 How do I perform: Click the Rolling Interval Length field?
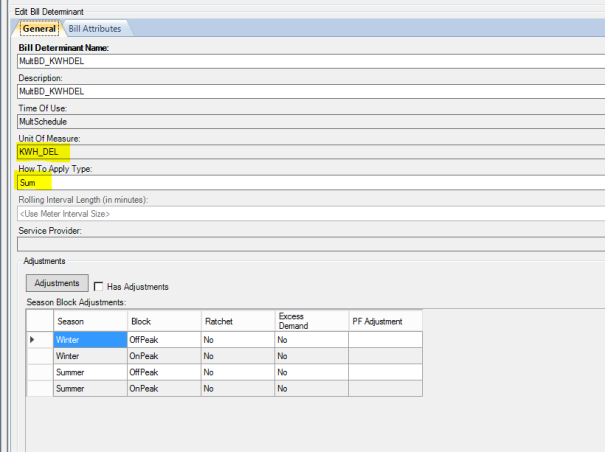click(311, 213)
